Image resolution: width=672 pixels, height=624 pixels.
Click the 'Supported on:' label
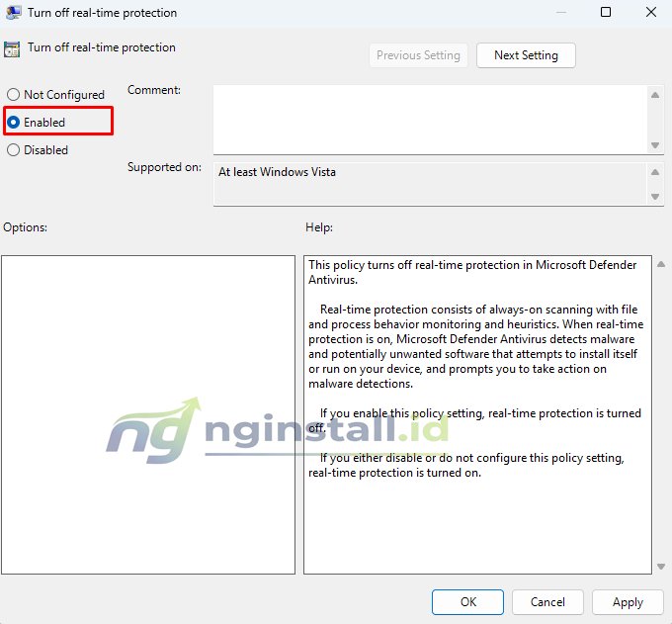(164, 167)
